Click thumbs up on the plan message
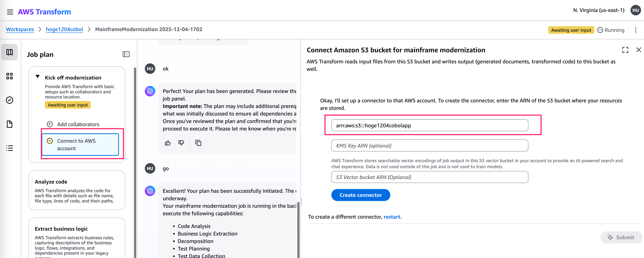Image resolution: width=644 pixels, height=258 pixels. tap(168, 143)
